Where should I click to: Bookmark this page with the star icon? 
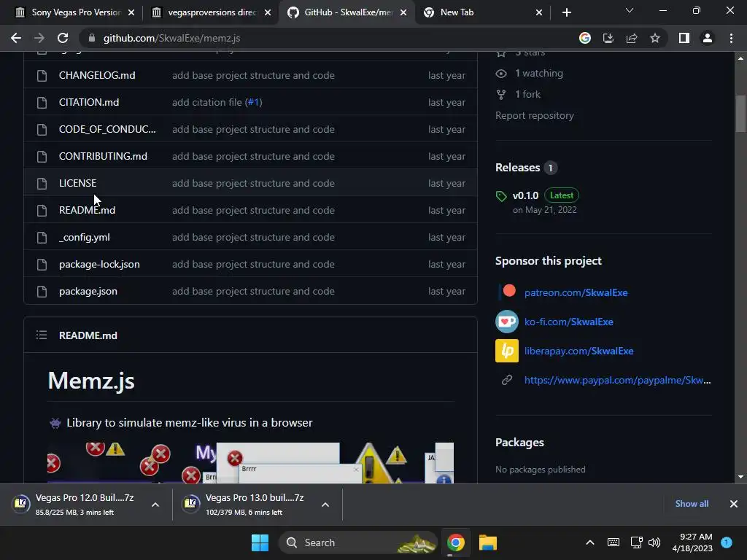coord(655,38)
